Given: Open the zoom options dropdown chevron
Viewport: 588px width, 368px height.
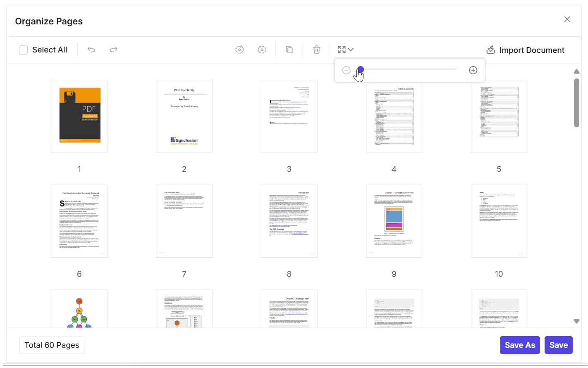Looking at the screenshot, I should 350,50.
